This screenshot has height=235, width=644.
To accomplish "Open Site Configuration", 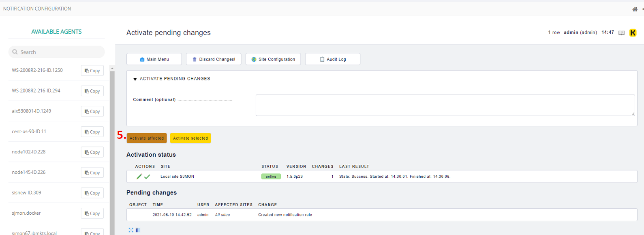I will pyautogui.click(x=273, y=59).
